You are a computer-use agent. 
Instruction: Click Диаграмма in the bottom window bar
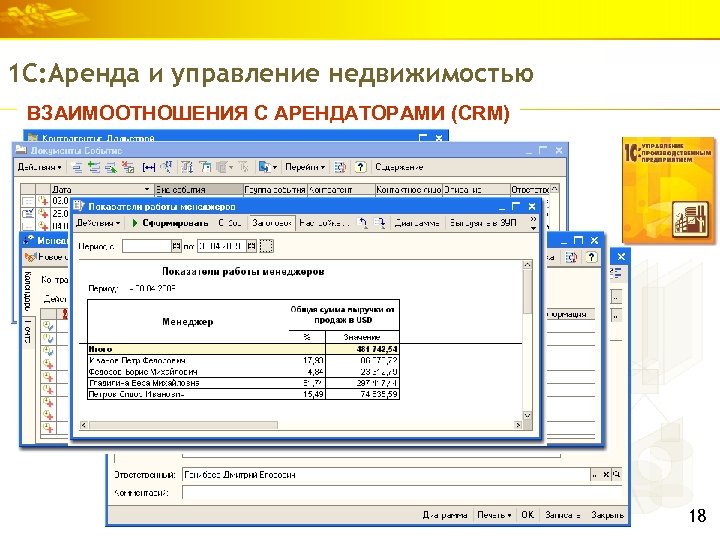[x=444, y=515]
